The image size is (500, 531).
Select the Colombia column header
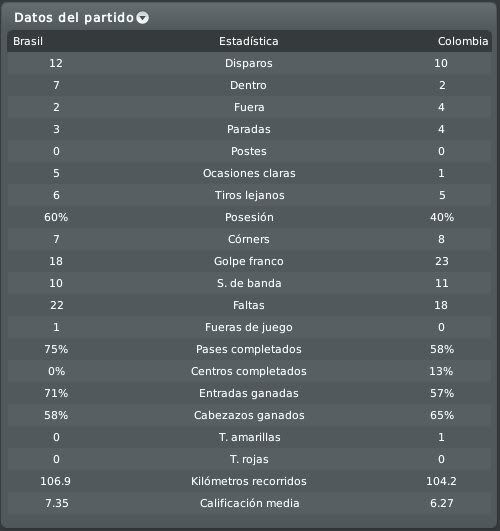point(463,41)
